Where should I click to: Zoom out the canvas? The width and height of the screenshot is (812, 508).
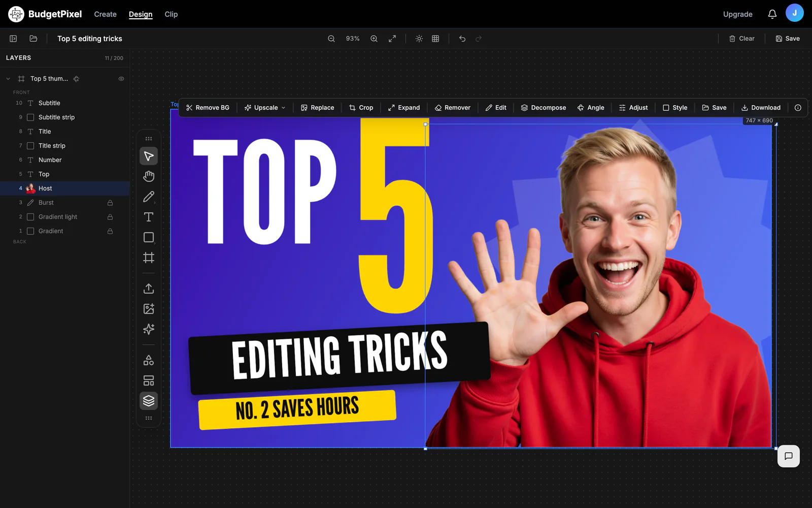[x=331, y=39]
